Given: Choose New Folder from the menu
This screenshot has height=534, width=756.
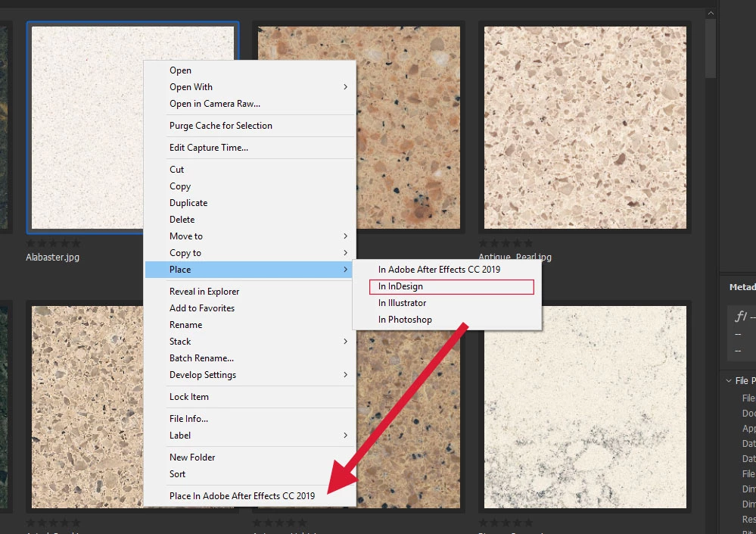Looking at the screenshot, I should click(250, 457).
